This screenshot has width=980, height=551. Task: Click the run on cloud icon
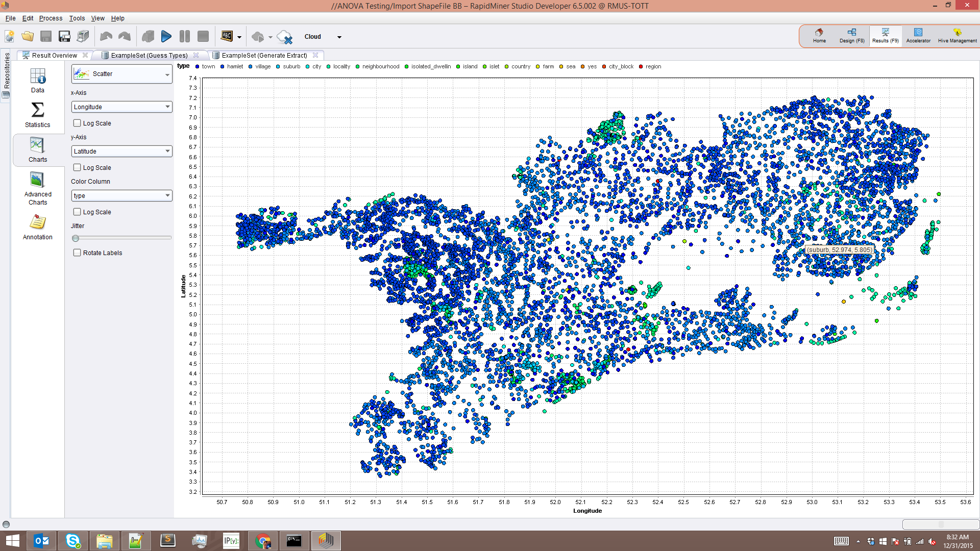(258, 37)
